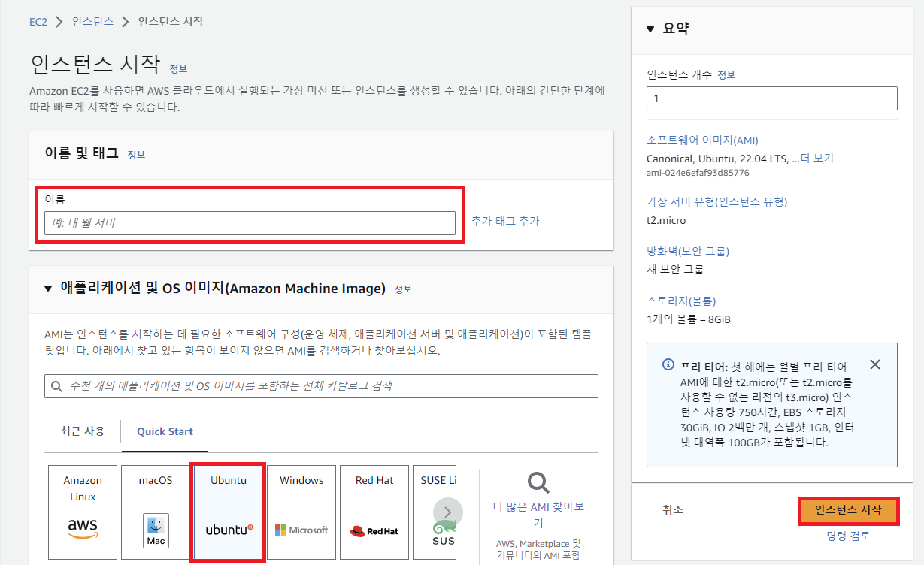Select the Red Hat AMI tile
Screen dimensions: 924x565
374,512
